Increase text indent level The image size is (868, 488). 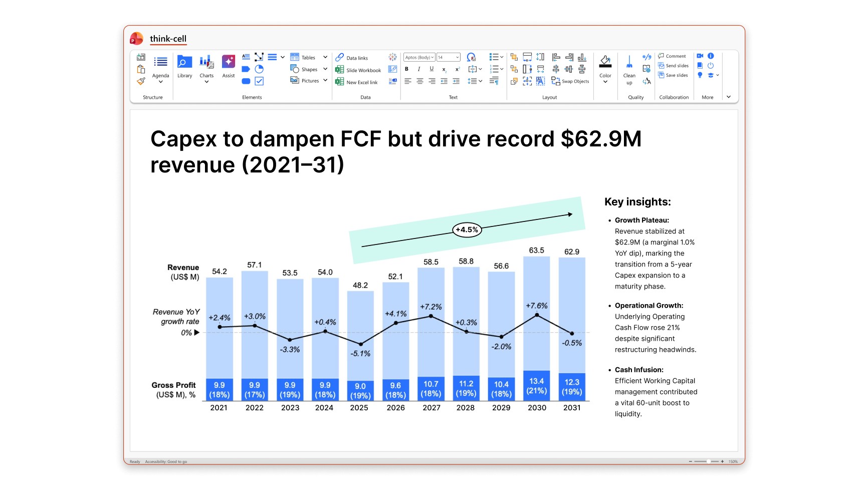coord(456,81)
